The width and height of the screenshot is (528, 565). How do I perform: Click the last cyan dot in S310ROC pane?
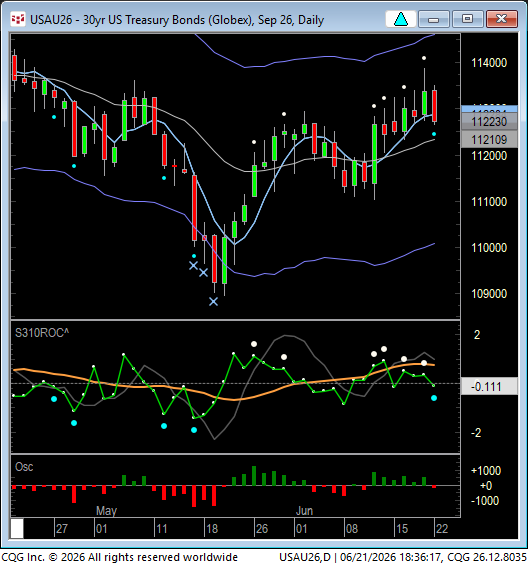434,398
